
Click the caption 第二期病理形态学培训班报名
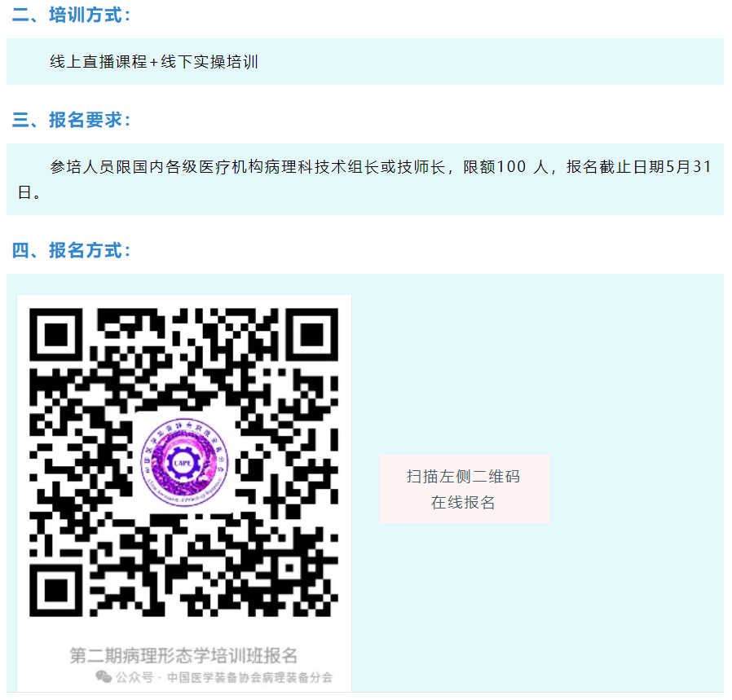tap(183, 655)
